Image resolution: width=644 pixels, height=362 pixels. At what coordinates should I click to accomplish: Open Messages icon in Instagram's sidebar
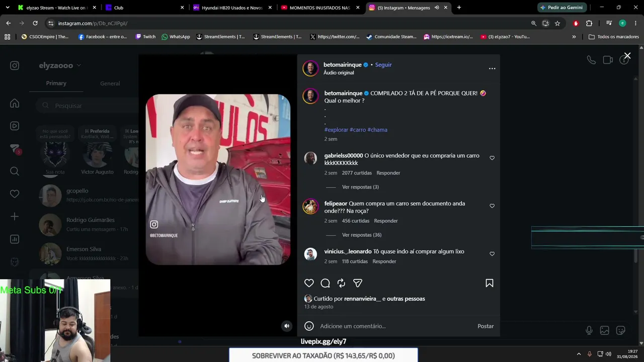tap(15, 149)
